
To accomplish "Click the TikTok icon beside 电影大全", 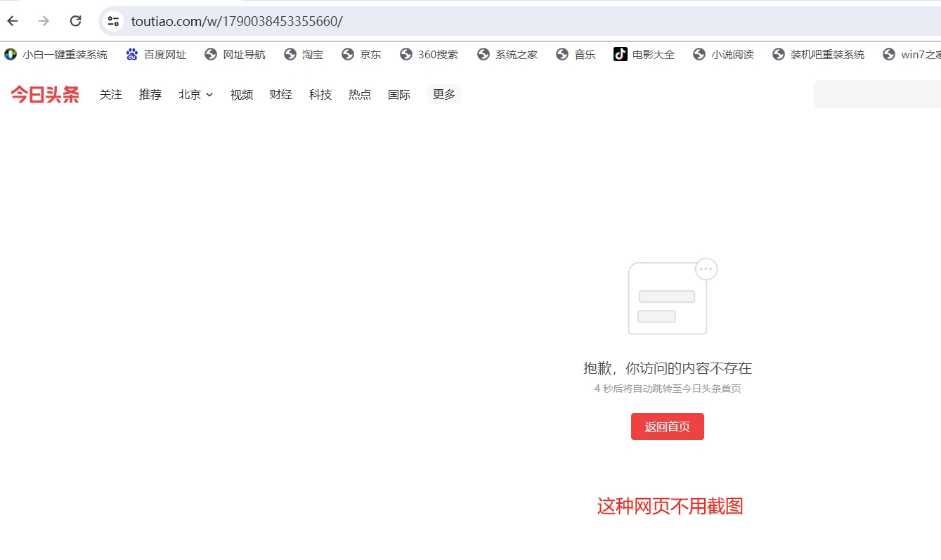I will (621, 54).
